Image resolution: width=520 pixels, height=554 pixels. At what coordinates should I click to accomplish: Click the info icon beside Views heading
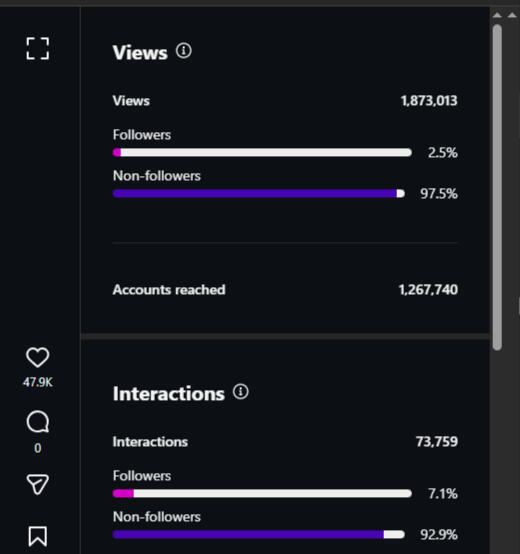click(184, 51)
